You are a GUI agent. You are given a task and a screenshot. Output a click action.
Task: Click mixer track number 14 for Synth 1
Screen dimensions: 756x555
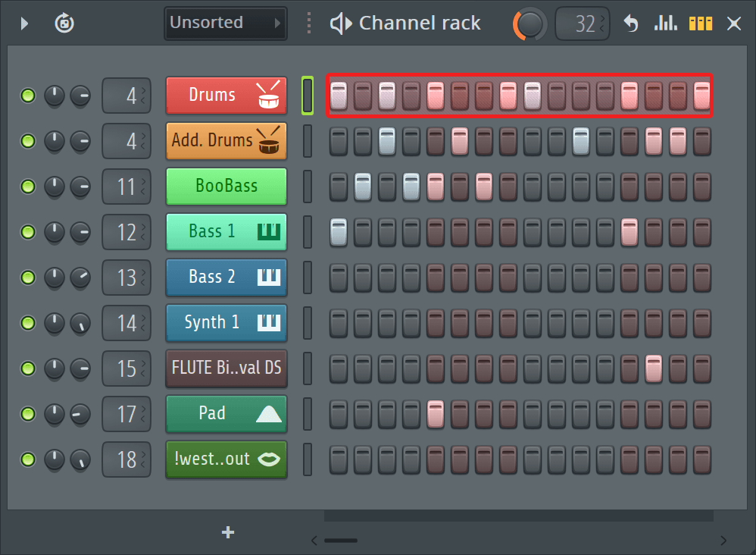point(127,323)
